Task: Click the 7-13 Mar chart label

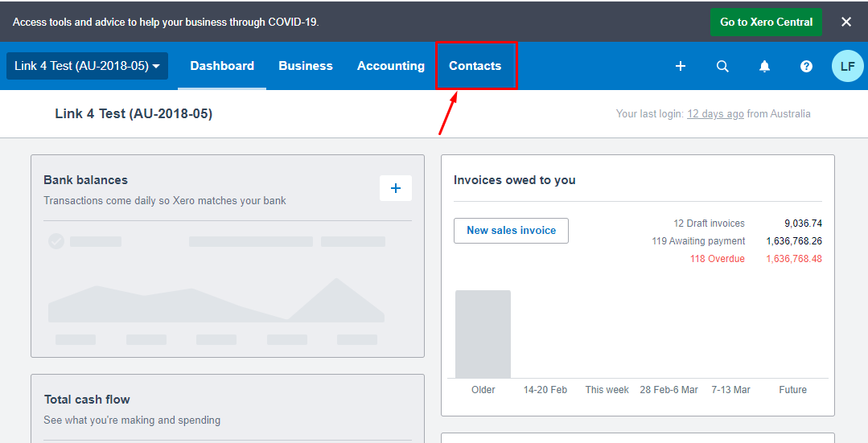Action: coord(730,390)
